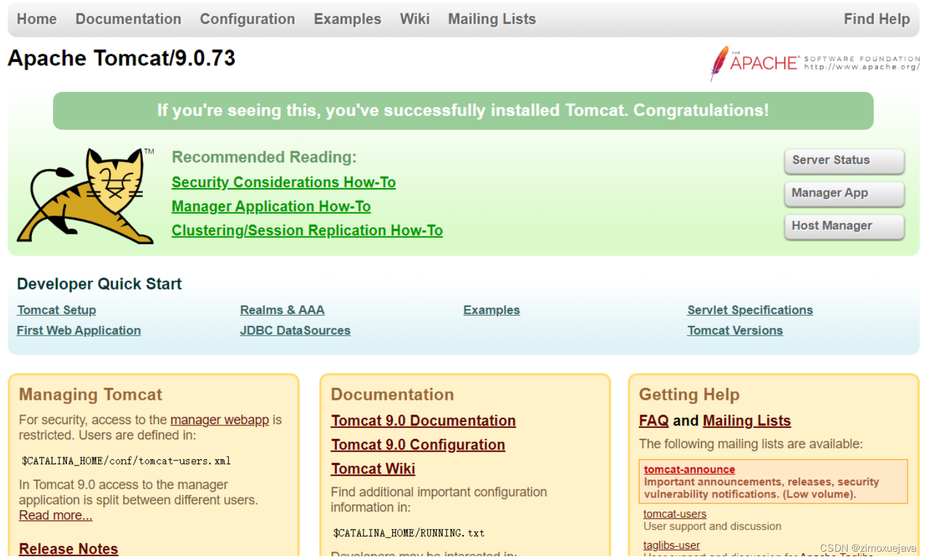Click the Tomcat cat logo image
This screenshot has width=926, height=560.
85,196
